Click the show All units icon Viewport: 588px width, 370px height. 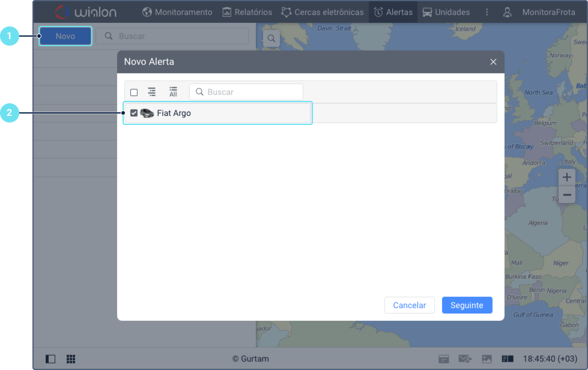(173, 92)
